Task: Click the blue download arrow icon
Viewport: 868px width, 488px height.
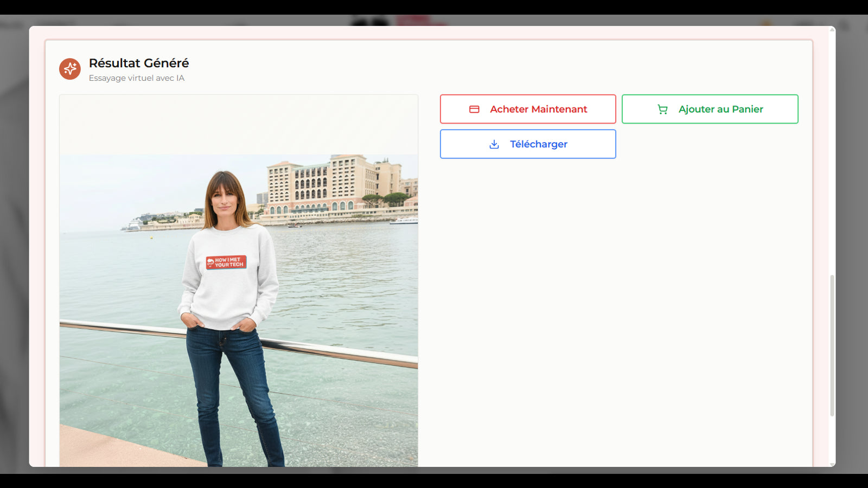Action: pyautogui.click(x=494, y=144)
